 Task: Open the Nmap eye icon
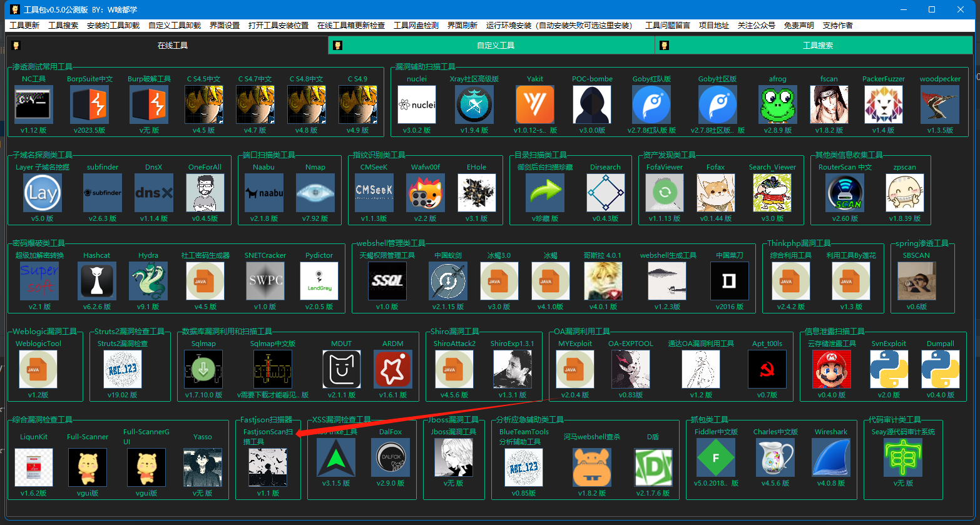pyautogui.click(x=315, y=193)
